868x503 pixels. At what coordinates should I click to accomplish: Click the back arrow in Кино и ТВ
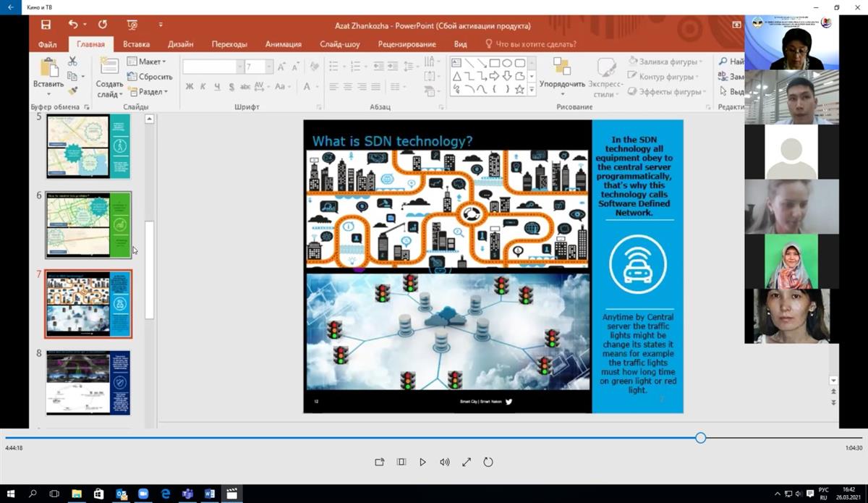pos(10,7)
